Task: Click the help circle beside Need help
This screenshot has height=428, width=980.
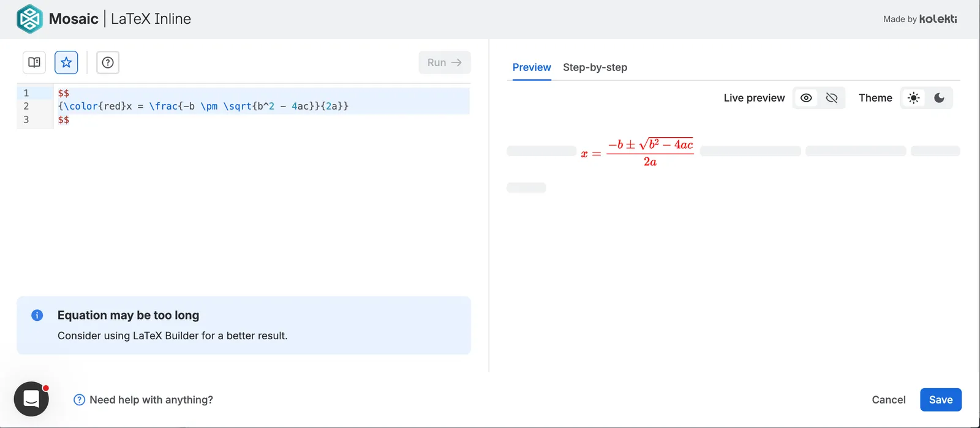Action: coord(79,400)
